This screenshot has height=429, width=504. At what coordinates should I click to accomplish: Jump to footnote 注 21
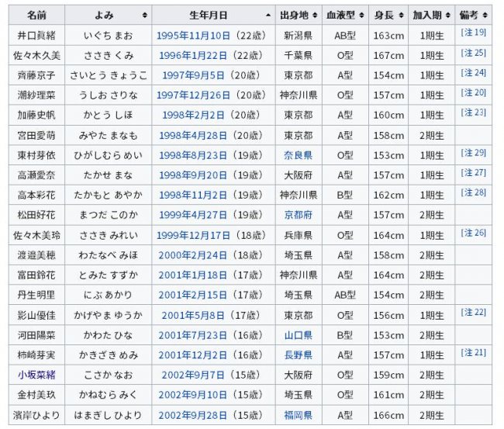pos(474,352)
